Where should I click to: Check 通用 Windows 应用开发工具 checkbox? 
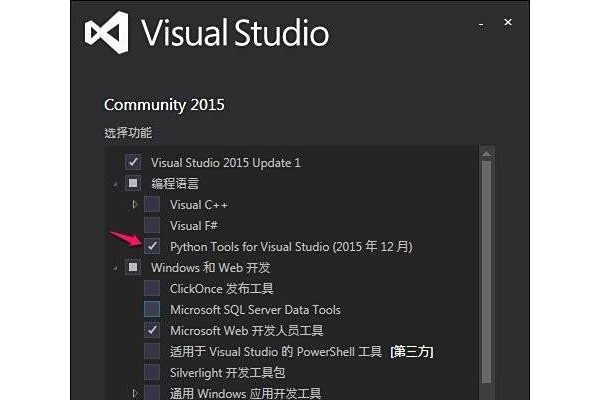152,393
